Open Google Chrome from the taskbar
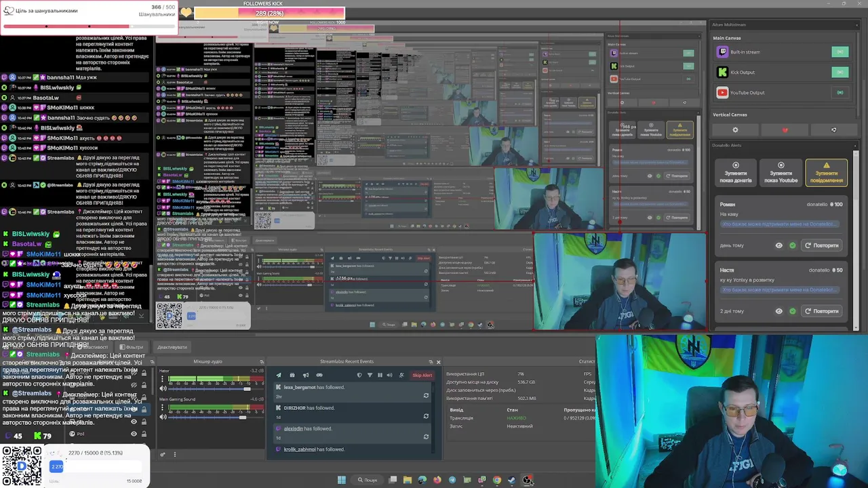 tap(497, 480)
